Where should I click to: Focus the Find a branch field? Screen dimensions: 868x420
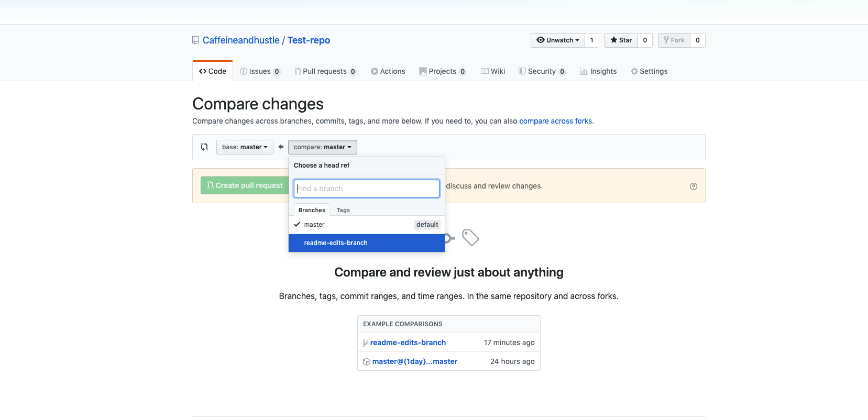[x=367, y=189]
